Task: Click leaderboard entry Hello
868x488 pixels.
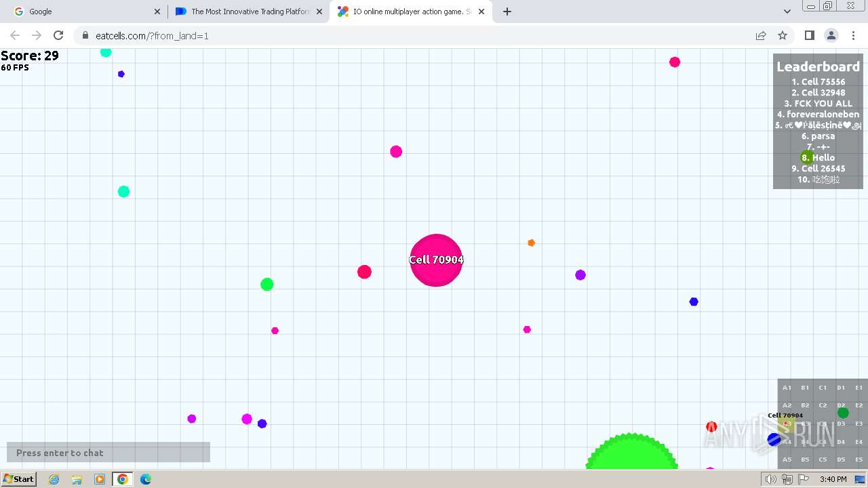Action: click(818, 158)
